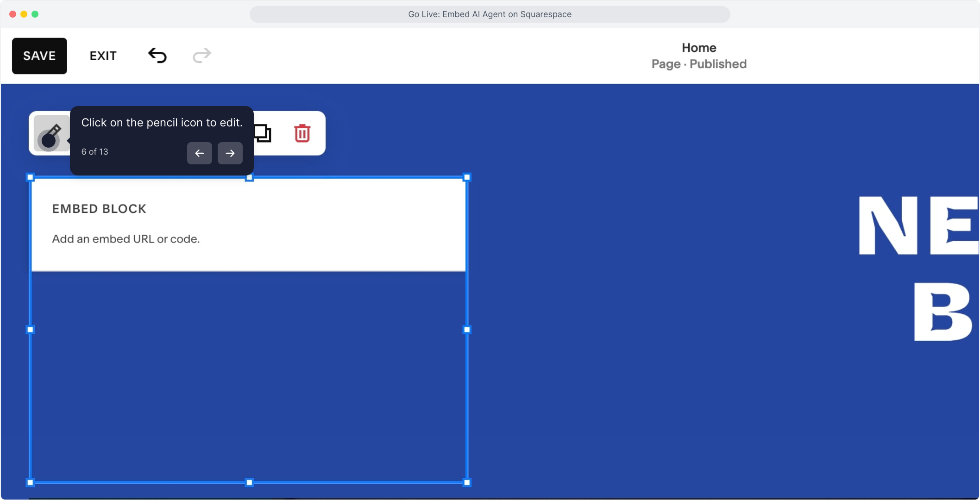980x500 pixels.
Task: Click the Home page title
Action: [x=698, y=48]
